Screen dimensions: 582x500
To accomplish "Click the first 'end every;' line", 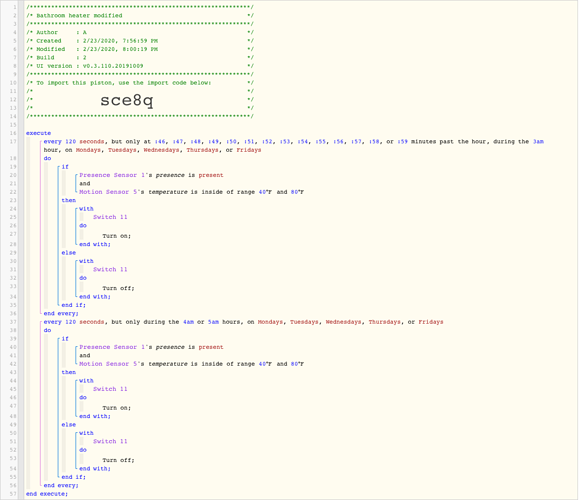I will (61, 313).
